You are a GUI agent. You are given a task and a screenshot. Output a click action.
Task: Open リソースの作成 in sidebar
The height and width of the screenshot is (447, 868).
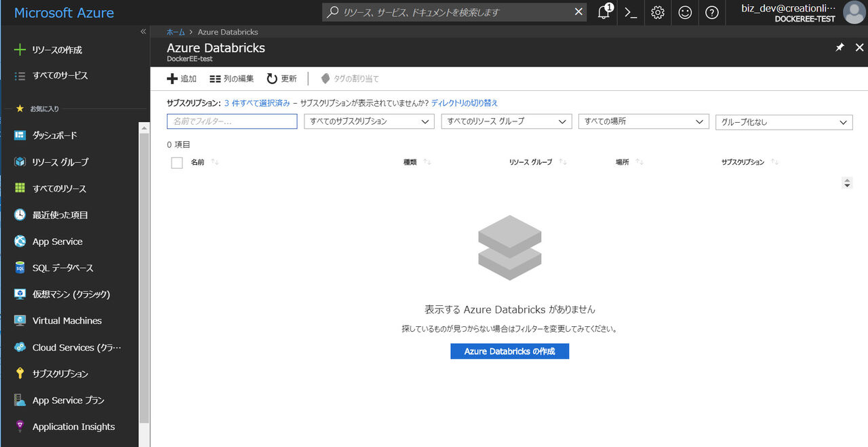pos(57,50)
